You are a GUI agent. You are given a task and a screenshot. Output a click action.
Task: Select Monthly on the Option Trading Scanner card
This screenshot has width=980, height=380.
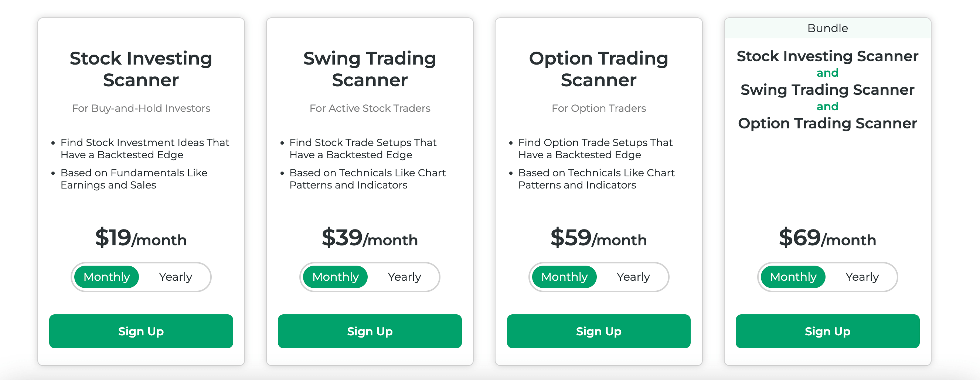click(564, 277)
